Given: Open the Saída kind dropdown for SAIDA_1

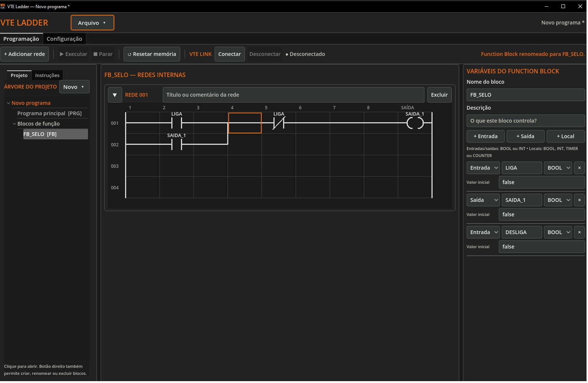Looking at the screenshot, I should (483, 200).
